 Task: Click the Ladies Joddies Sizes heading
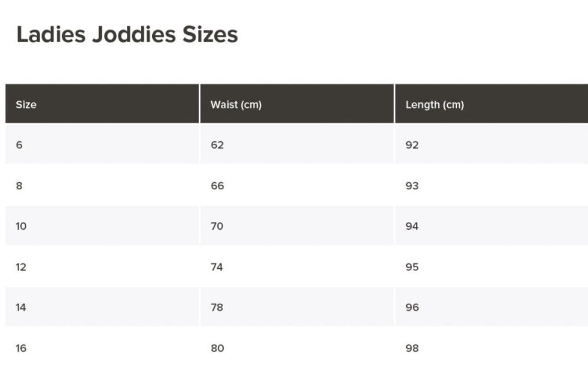pyautogui.click(x=127, y=35)
